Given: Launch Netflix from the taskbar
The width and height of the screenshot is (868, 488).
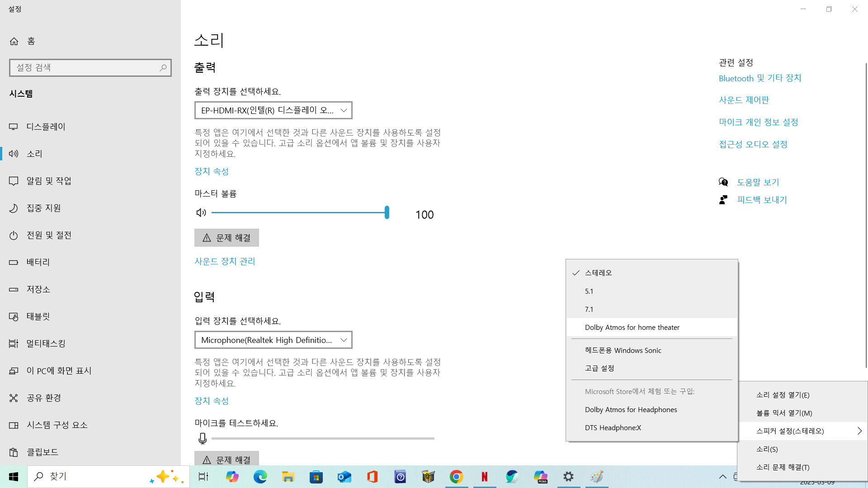Looking at the screenshot, I should (x=484, y=477).
